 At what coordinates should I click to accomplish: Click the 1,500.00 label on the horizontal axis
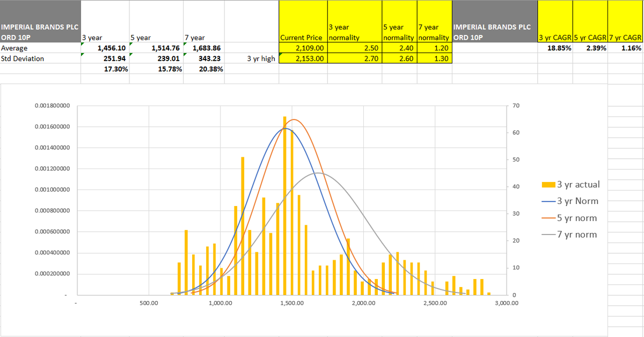[x=291, y=304]
